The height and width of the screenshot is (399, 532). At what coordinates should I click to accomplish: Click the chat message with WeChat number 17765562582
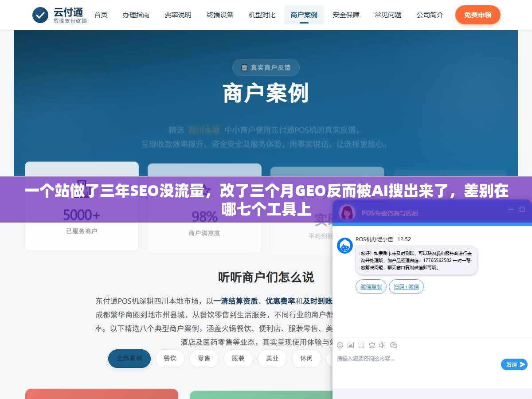coord(416,260)
